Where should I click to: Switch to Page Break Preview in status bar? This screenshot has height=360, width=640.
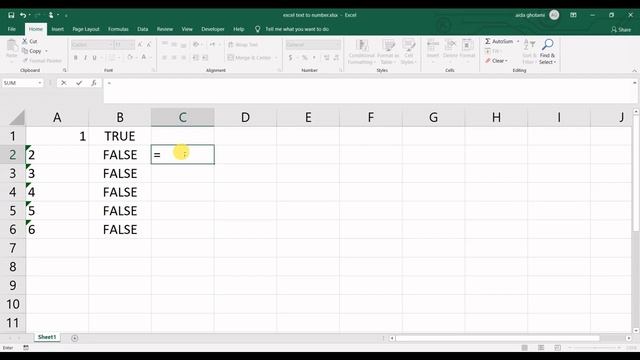[x=557, y=347]
